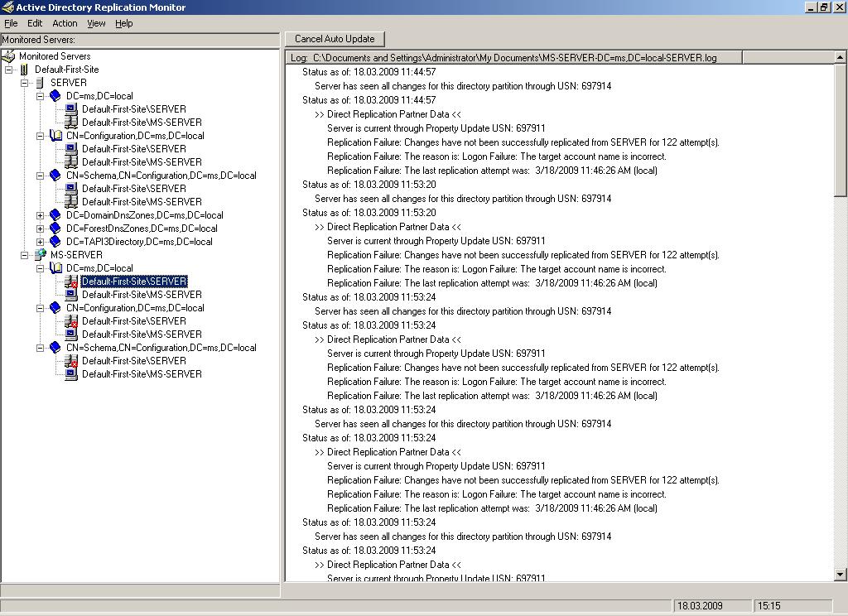Image resolution: width=848 pixels, height=616 pixels.
Task: Select the highlighted Default-First-Site\SERVER entry
Action: (134, 282)
